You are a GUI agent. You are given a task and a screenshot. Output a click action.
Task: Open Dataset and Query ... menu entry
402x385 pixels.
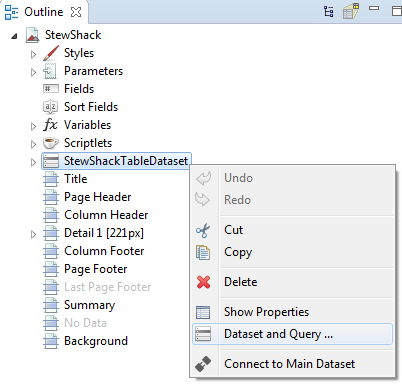(292, 334)
